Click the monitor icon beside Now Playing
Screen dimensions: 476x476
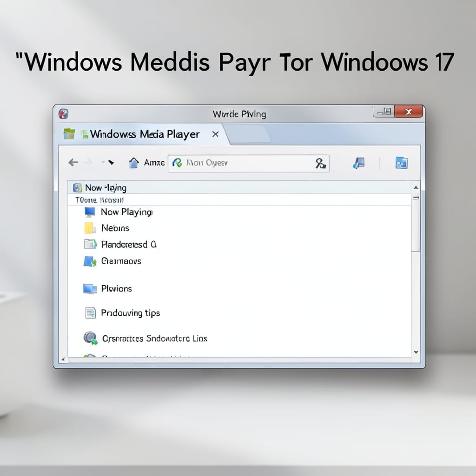tap(90, 212)
